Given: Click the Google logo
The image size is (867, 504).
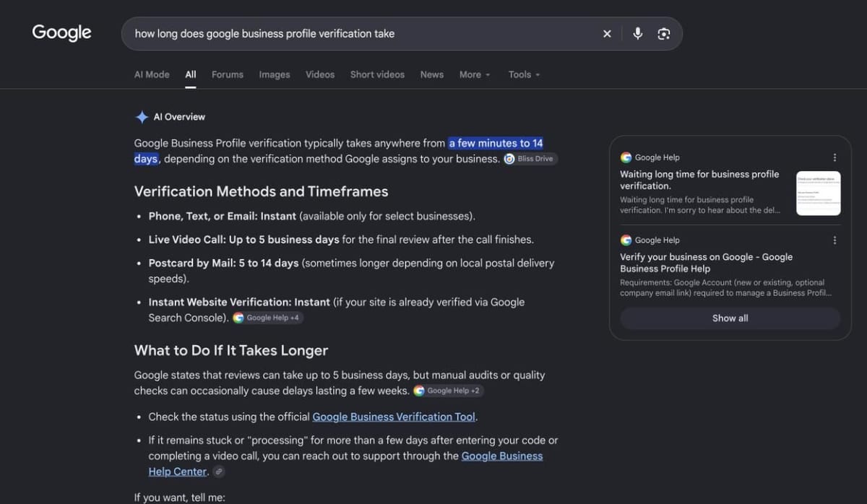Looking at the screenshot, I should (x=62, y=32).
